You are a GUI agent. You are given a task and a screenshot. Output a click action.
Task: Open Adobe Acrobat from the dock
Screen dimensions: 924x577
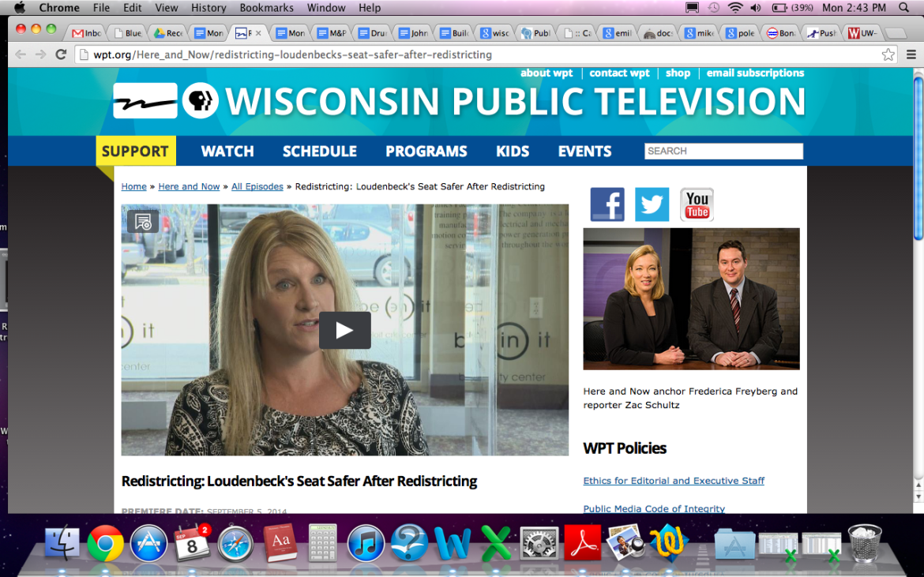(583, 543)
